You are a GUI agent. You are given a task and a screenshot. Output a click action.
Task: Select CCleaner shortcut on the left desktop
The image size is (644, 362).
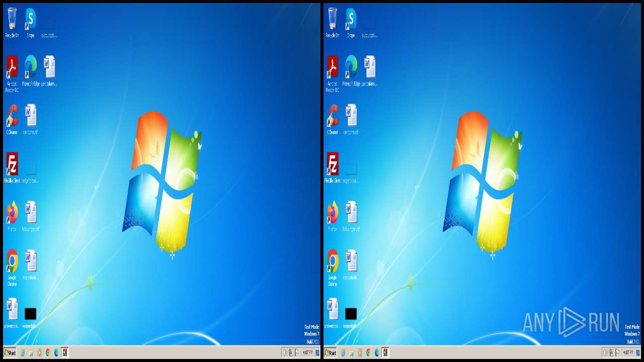[x=12, y=120]
